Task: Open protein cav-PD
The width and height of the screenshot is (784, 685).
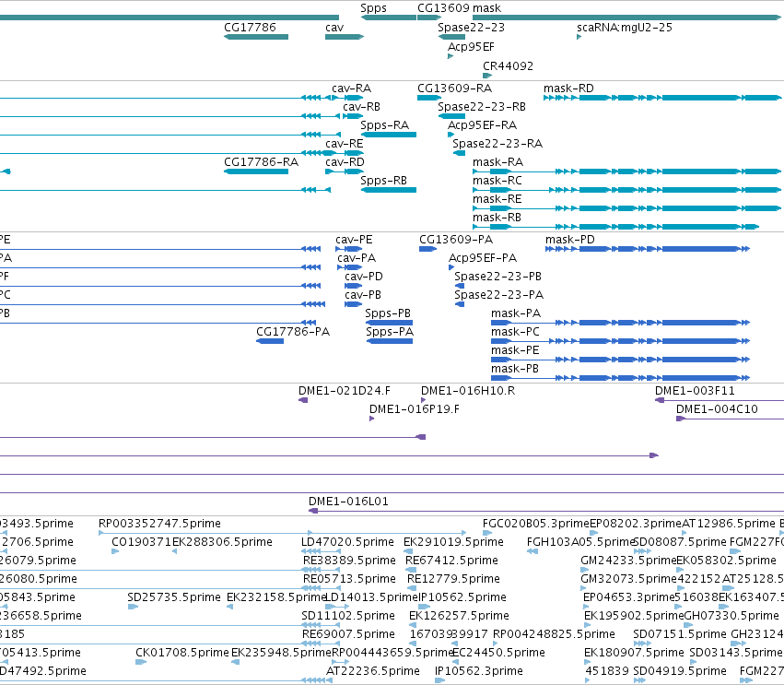Action: click(x=364, y=277)
